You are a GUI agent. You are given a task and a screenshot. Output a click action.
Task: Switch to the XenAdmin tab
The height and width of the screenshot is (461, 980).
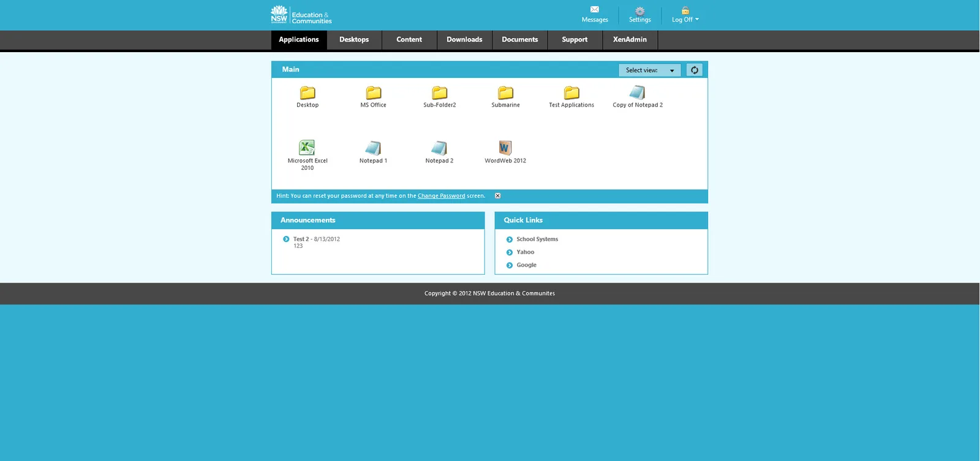coord(630,40)
